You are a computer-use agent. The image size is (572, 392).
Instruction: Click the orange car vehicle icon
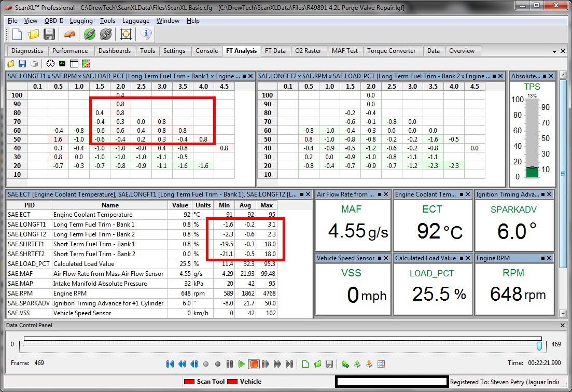coord(69,34)
